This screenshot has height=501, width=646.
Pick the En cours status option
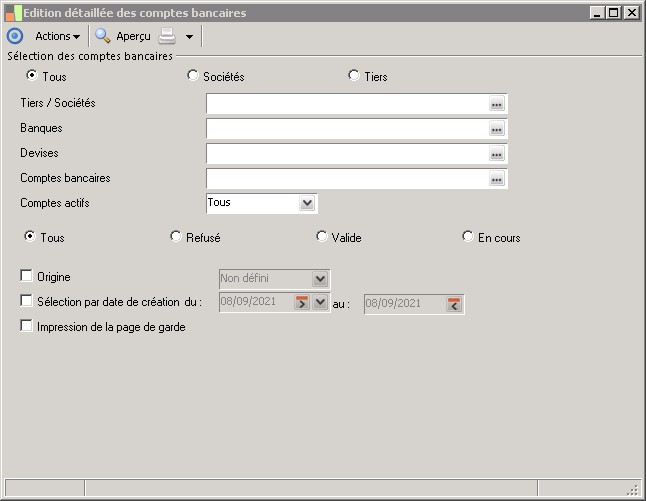tap(468, 237)
